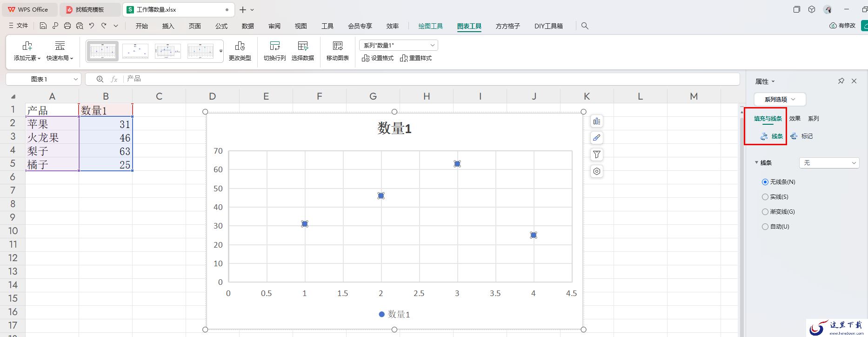Click the legend entry 数量1

[x=394, y=314]
